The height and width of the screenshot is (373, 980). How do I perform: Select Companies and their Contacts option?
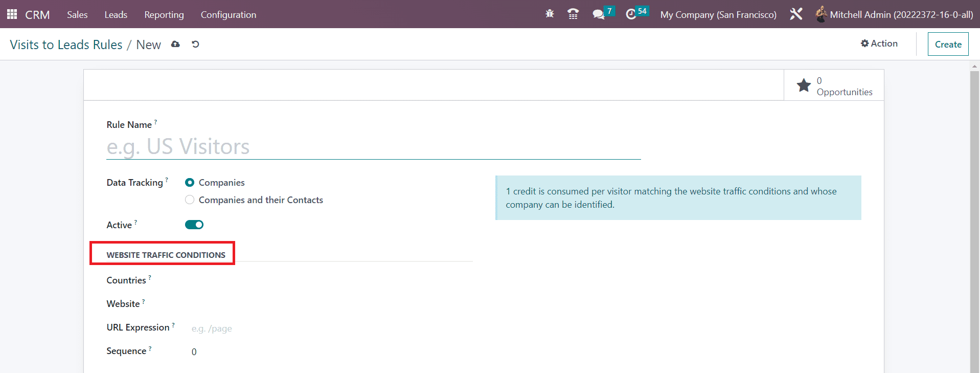[190, 200]
